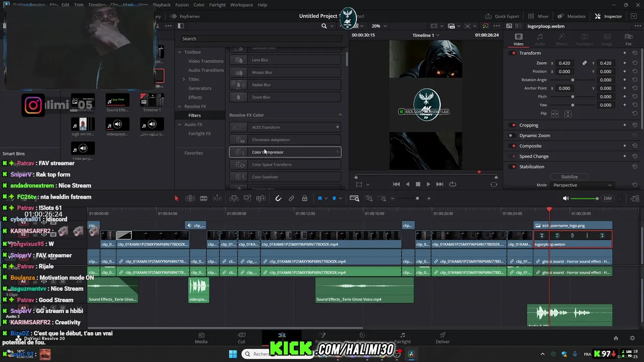Open the Workspace menu

pos(242,5)
